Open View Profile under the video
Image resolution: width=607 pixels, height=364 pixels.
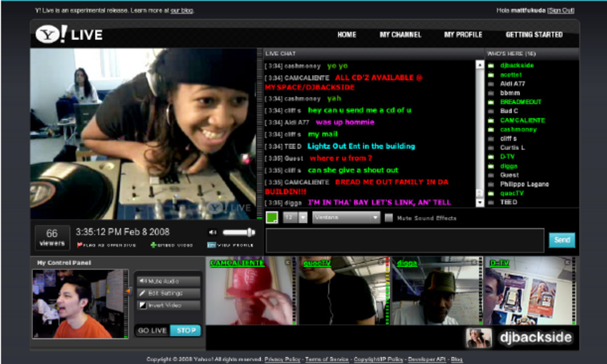tap(231, 245)
